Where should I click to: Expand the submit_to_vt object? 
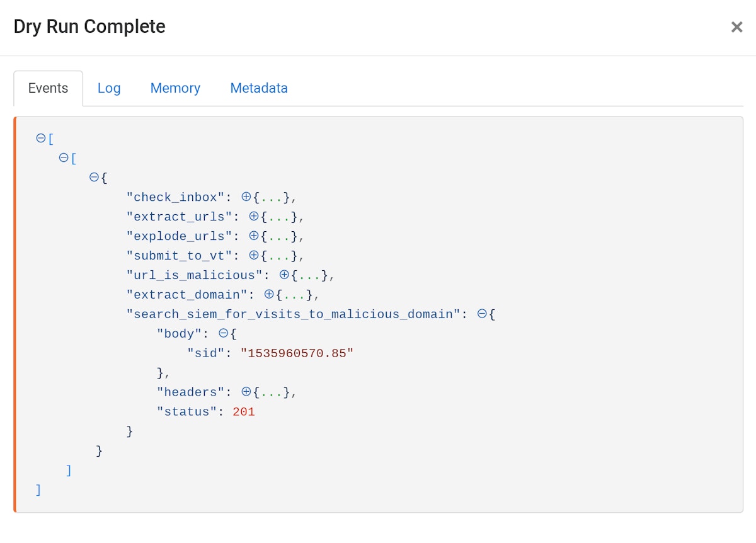[x=254, y=256]
